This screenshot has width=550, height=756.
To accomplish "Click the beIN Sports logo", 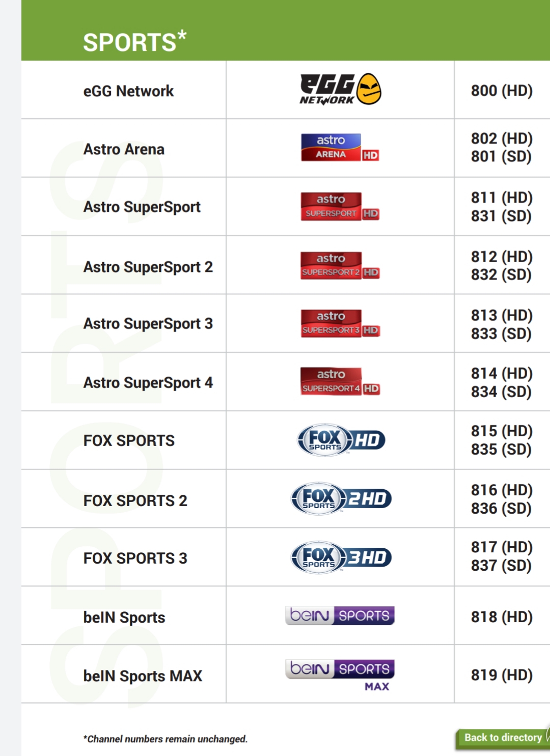I will pyautogui.click(x=340, y=615).
